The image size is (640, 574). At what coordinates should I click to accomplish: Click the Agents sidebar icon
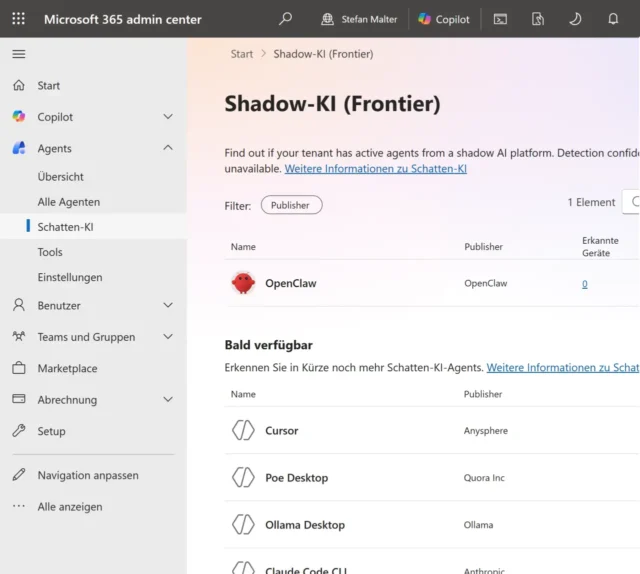[19, 148]
